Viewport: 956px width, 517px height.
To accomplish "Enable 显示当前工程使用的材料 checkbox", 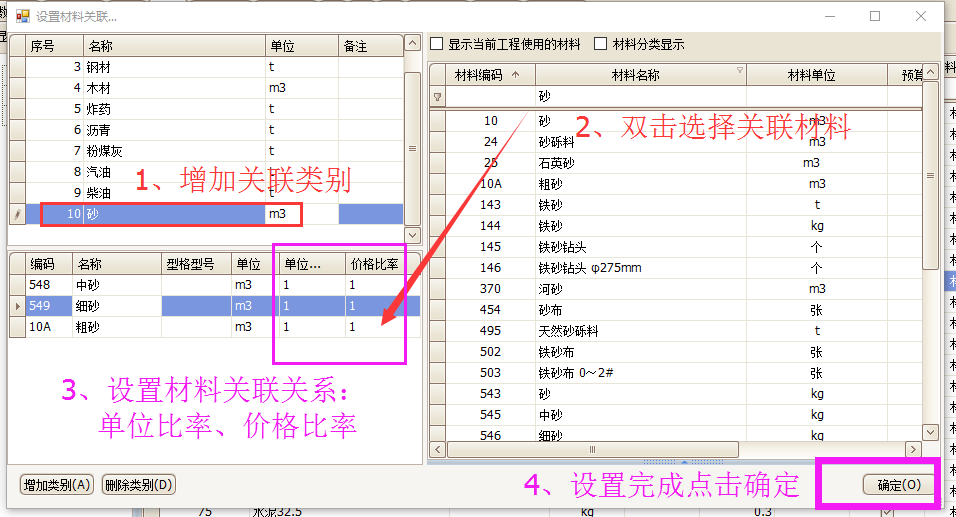I will [436, 44].
